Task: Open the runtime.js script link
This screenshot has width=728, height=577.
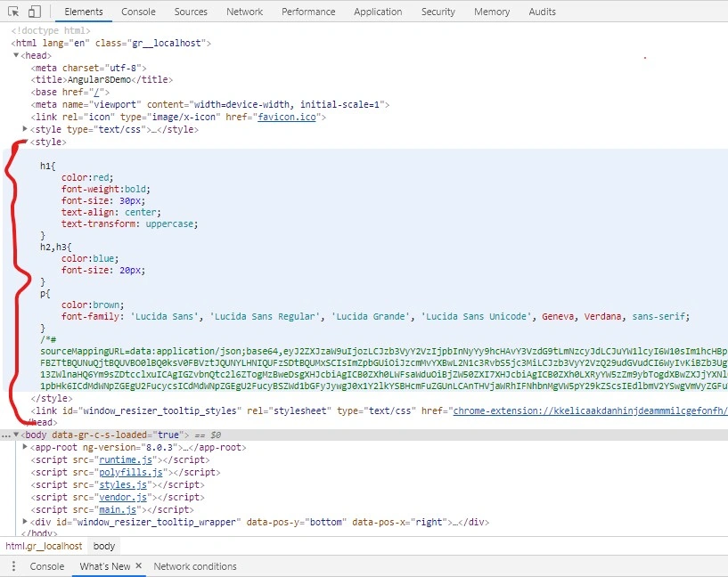Action: click(126, 459)
